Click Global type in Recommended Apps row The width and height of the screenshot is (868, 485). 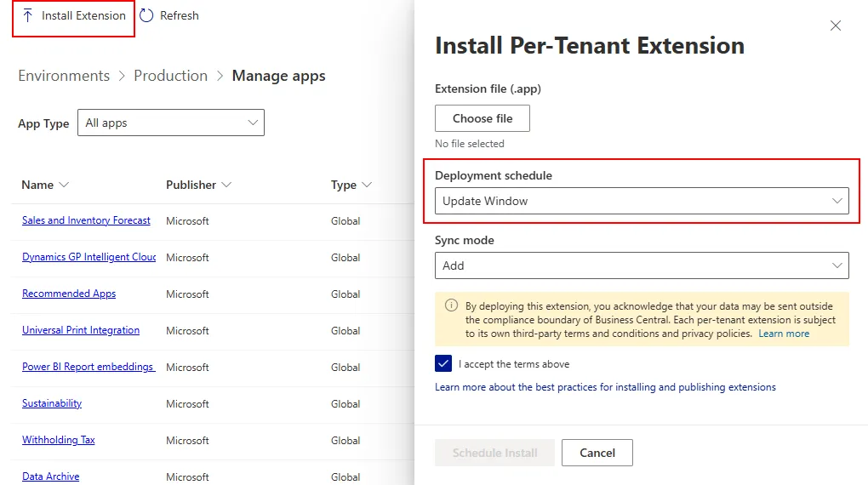345,294
